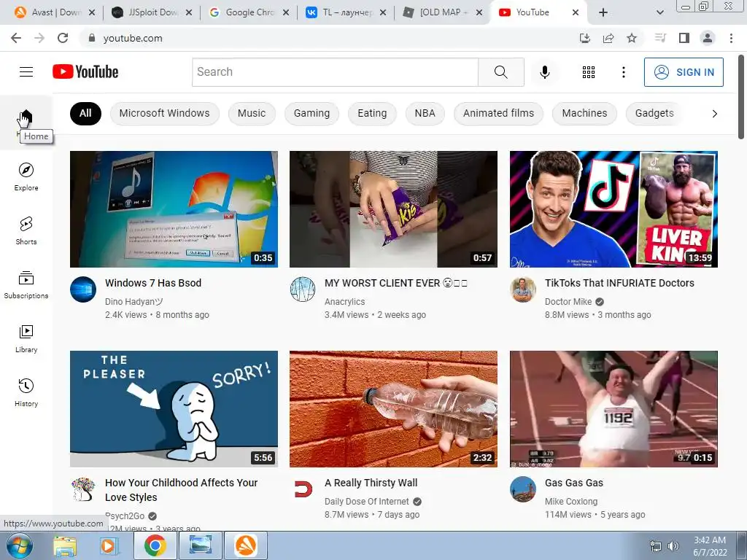Open Shorts in the sidebar

pyautogui.click(x=26, y=231)
